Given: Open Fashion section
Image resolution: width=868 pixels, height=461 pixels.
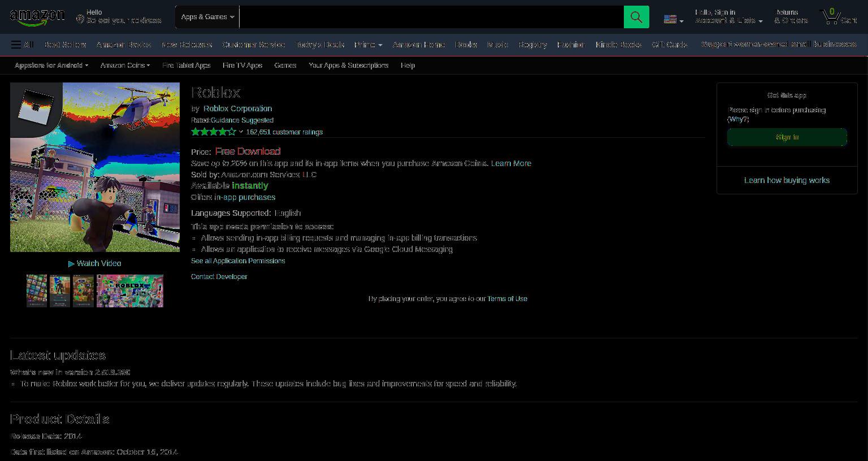Looking at the screenshot, I should 571,45.
